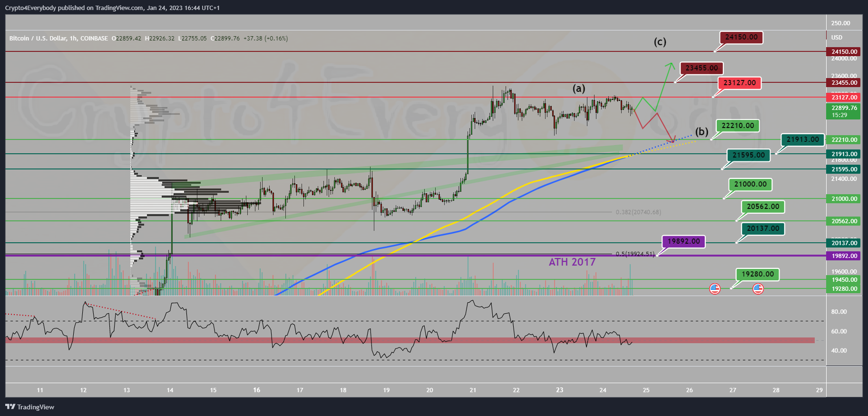Select the 19280.00 green callout label
The image size is (868, 416).
(x=758, y=274)
